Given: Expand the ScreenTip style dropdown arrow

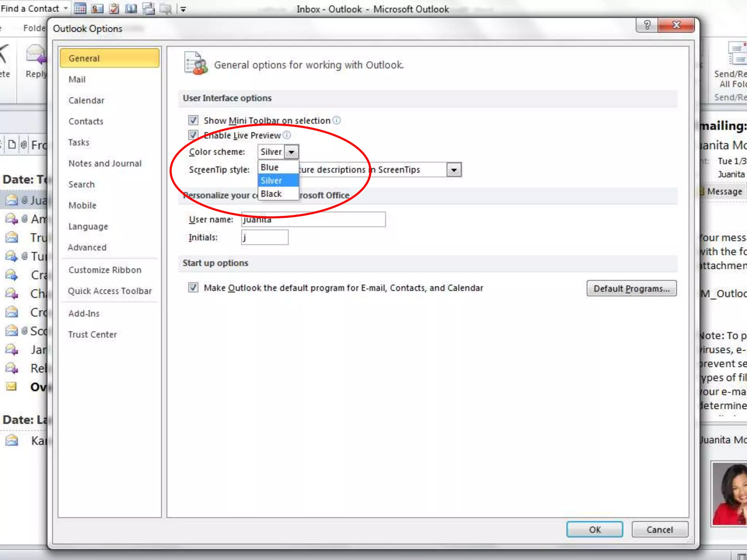Looking at the screenshot, I should click(454, 170).
